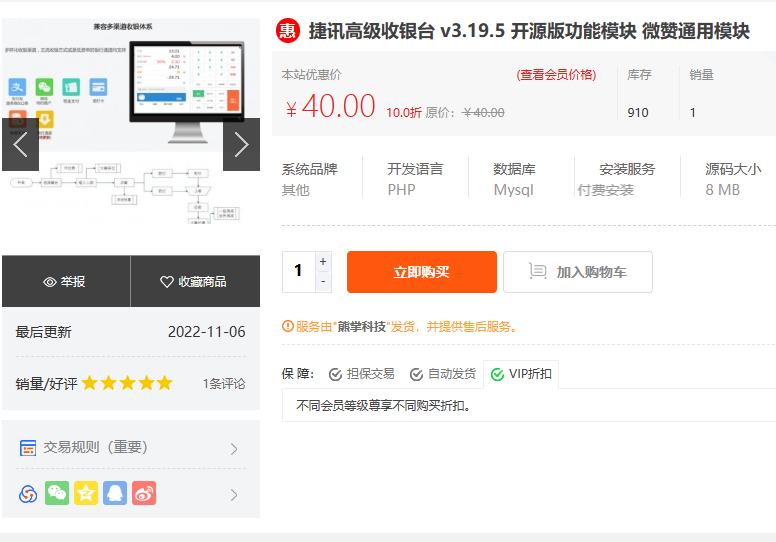This screenshot has height=542, width=776.
Task: Click the PHP development language value
Action: (401, 190)
